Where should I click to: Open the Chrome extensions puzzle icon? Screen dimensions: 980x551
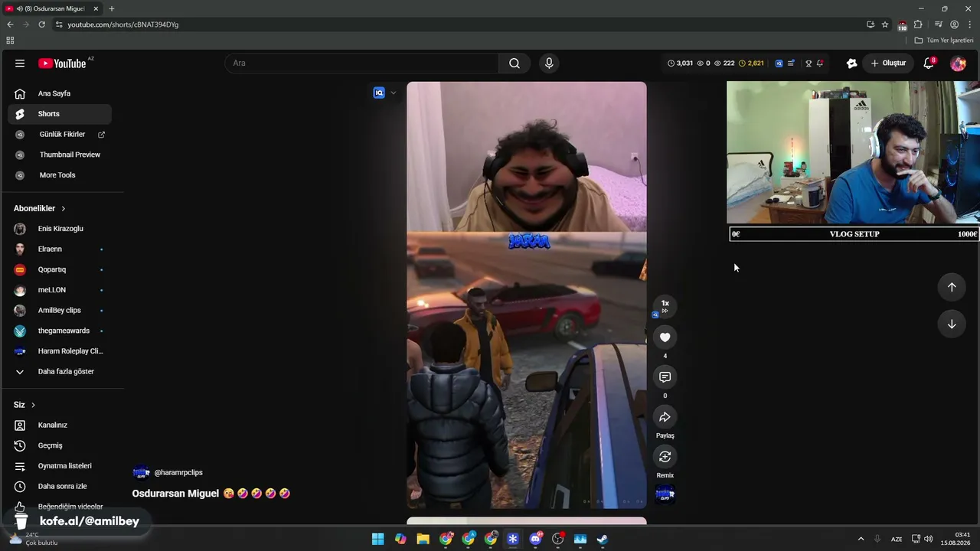(x=918, y=24)
